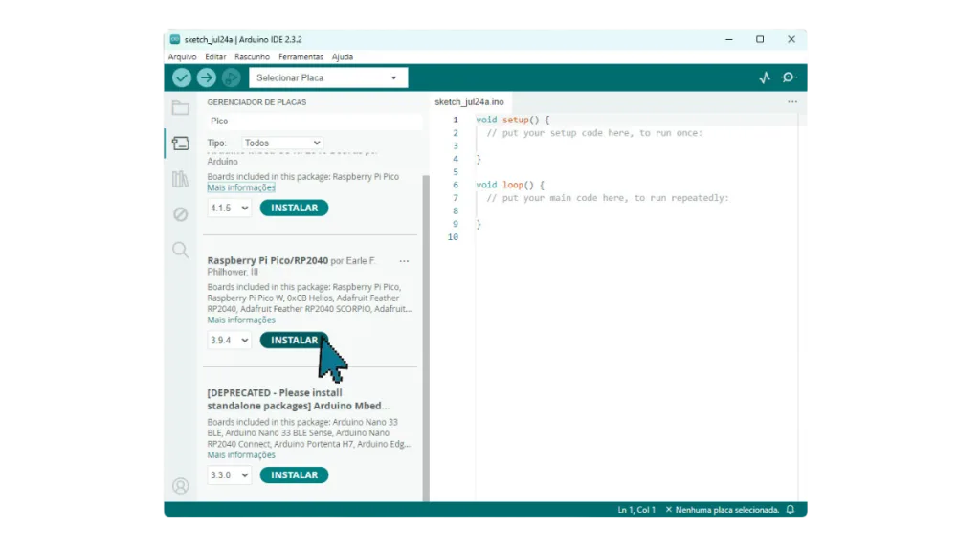Click the GERENCIADOR DE PLACAS heading
This screenshot has width=980, height=551.
click(x=256, y=102)
